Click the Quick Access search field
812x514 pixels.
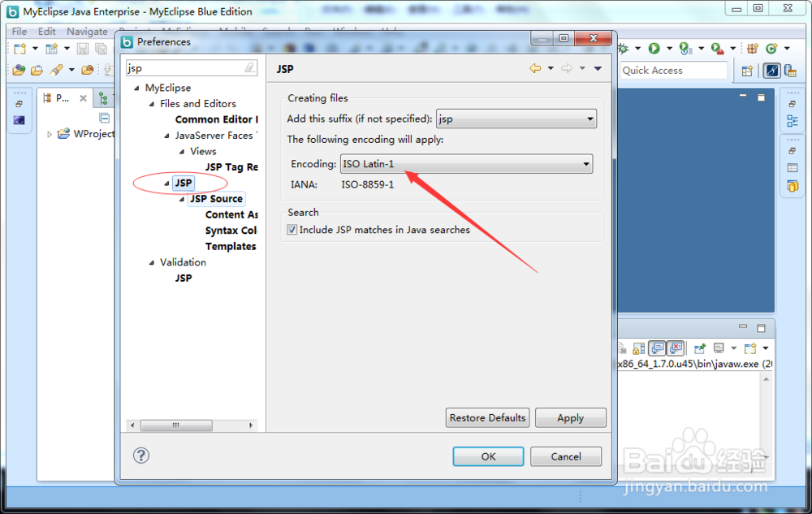674,71
